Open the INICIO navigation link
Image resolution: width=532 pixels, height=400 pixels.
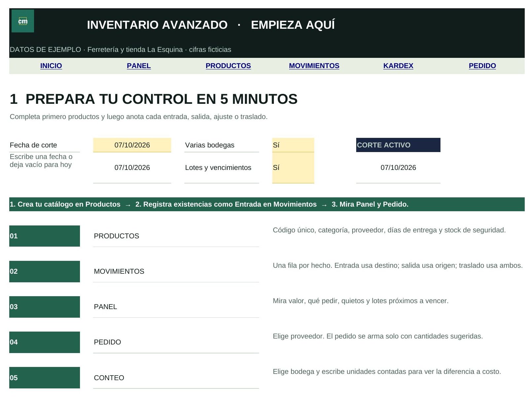[51, 66]
